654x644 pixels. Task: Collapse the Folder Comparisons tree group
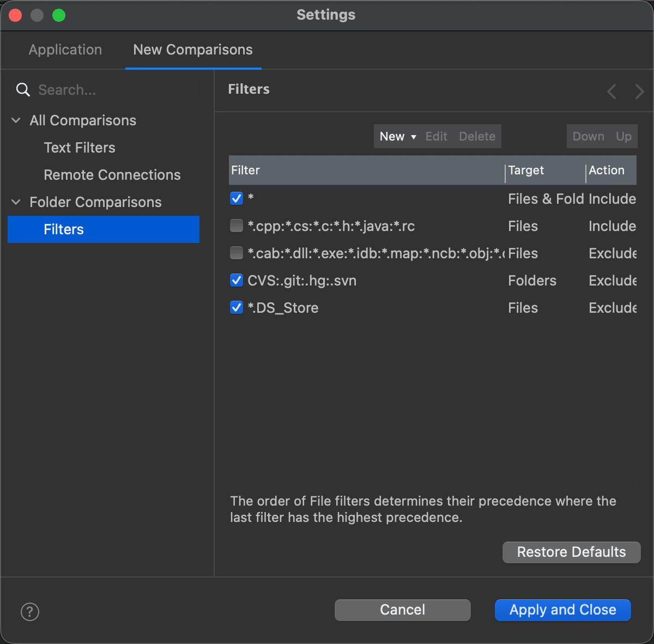tap(16, 202)
